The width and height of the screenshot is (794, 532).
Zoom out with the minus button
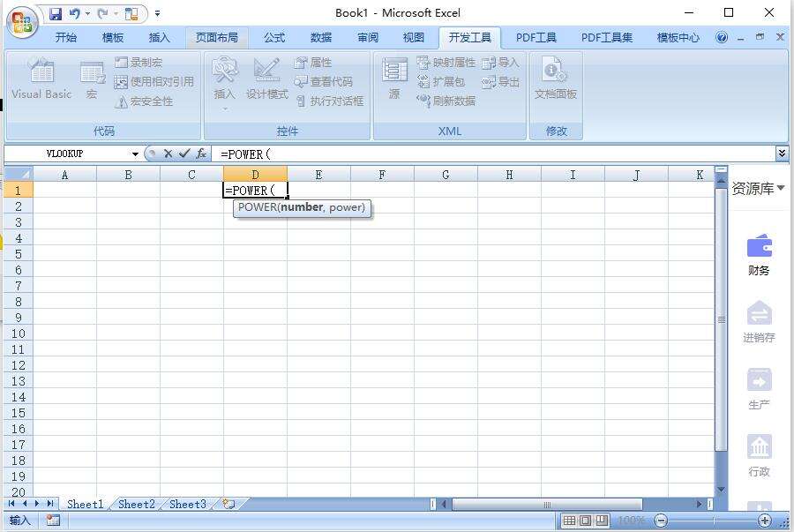(660, 521)
